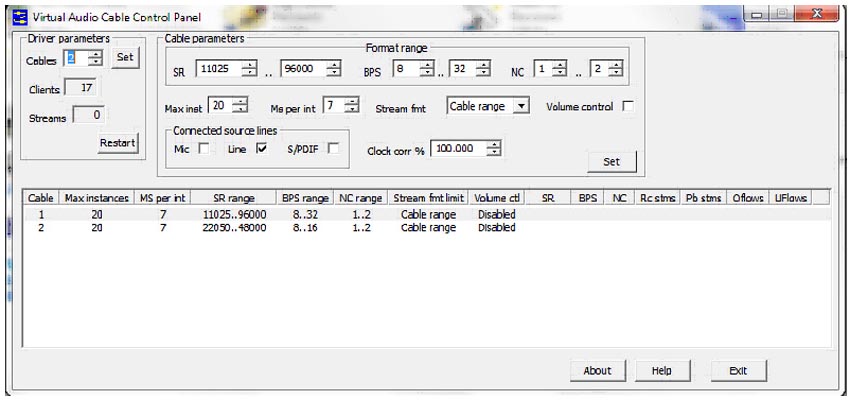Click the Ms per int spinner arrows

(352, 105)
